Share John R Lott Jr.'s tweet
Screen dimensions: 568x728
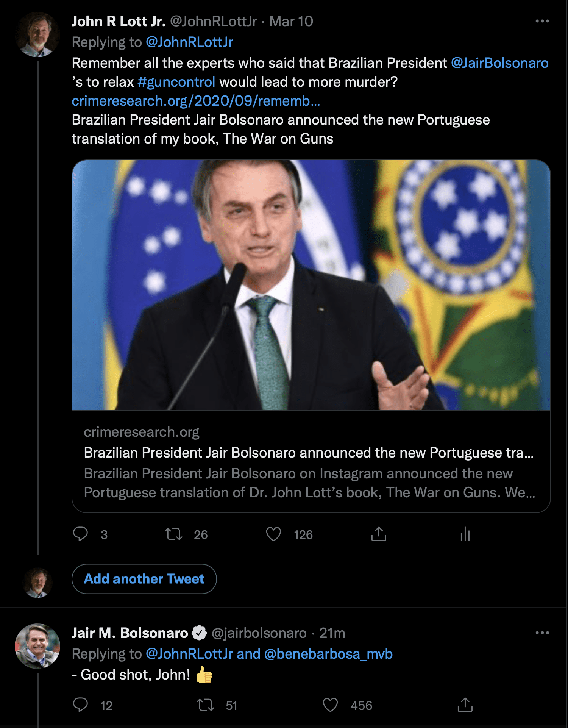pos(379,534)
